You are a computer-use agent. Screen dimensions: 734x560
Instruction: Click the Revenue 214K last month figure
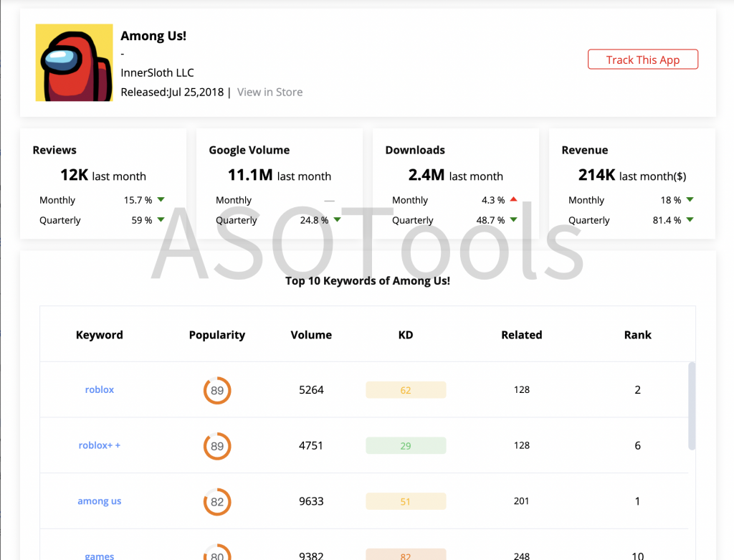632,175
